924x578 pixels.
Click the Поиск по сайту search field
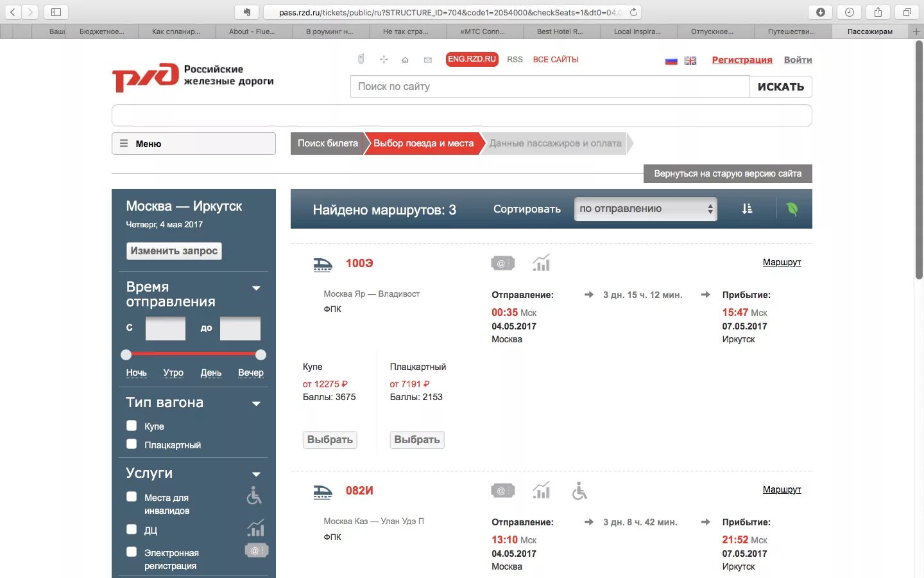(550, 87)
